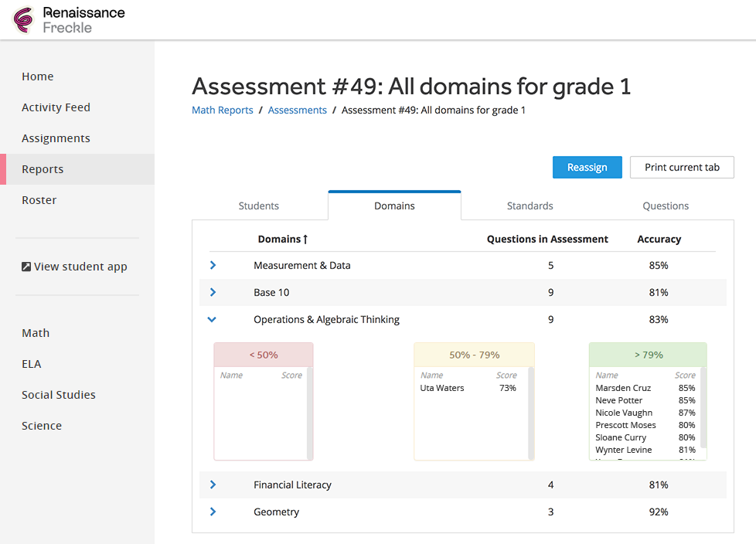
Task: Open the Math Reports breadcrumb link
Action: click(223, 110)
